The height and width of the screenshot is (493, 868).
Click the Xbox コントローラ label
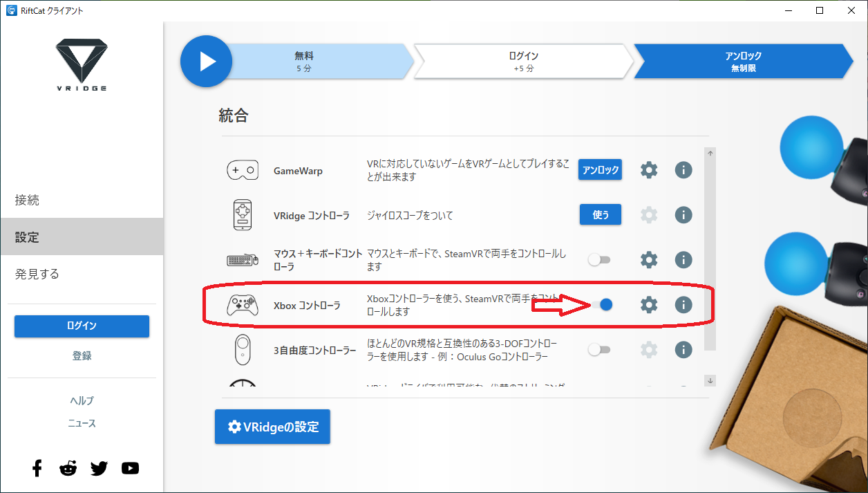tap(307, 305)
